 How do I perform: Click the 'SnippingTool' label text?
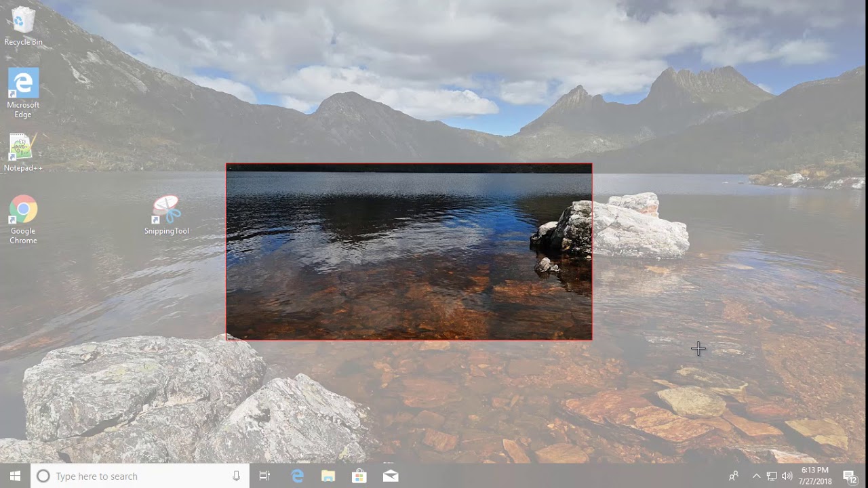pyautogui.click(x=167, y=231)
